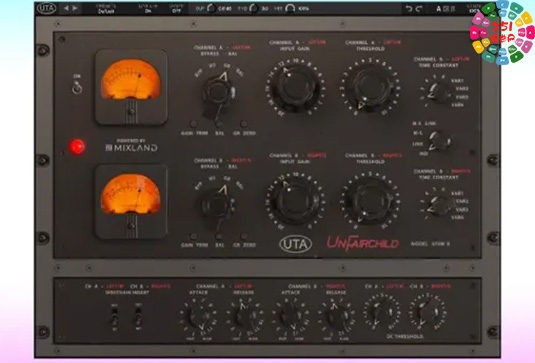Screen dimensions: 535x363
Task: Click the M-S Link mode selector knob
Action: point(439,141)
